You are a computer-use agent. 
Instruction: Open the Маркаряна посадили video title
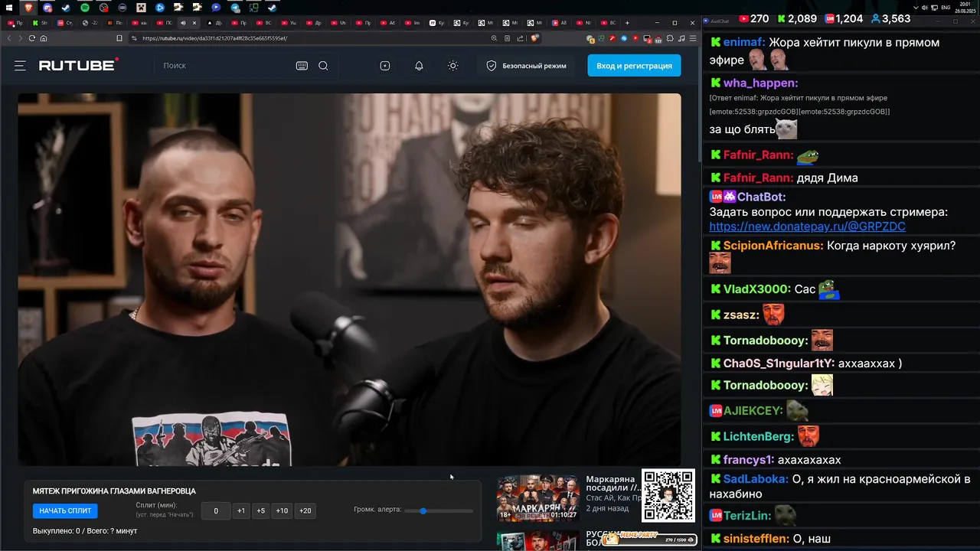coord(612,484)
